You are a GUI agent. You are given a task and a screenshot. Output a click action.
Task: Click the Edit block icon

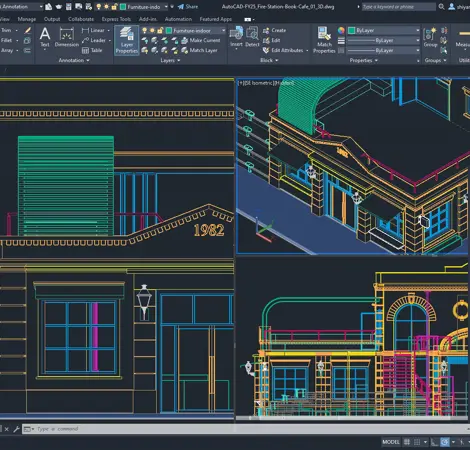coord(266,41)
